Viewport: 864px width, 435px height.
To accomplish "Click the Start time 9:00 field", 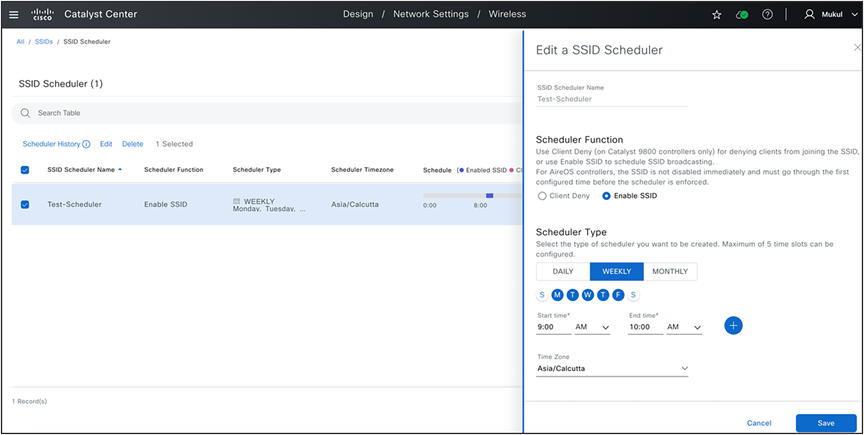I will click(x=554, y=327).
